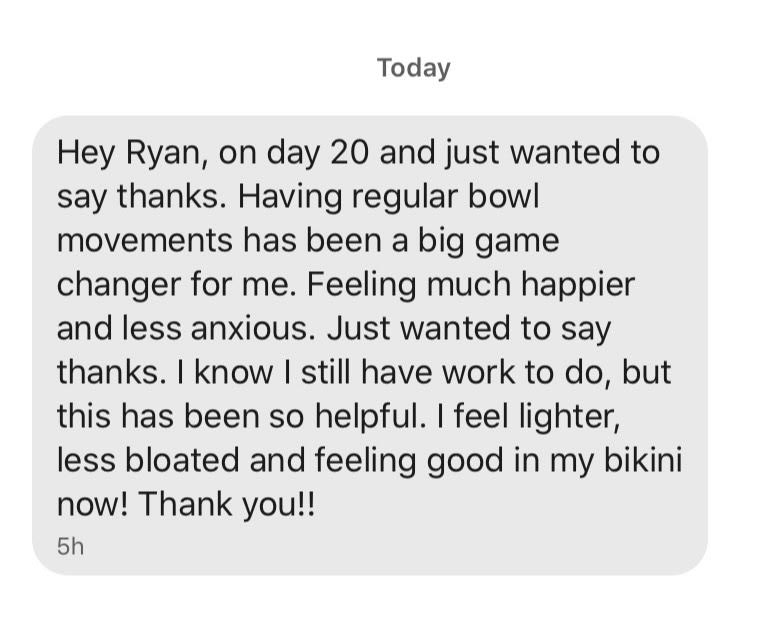Tap the word "movements" at line start
This screenshot has width=766, height=633.
coord(145,241)
